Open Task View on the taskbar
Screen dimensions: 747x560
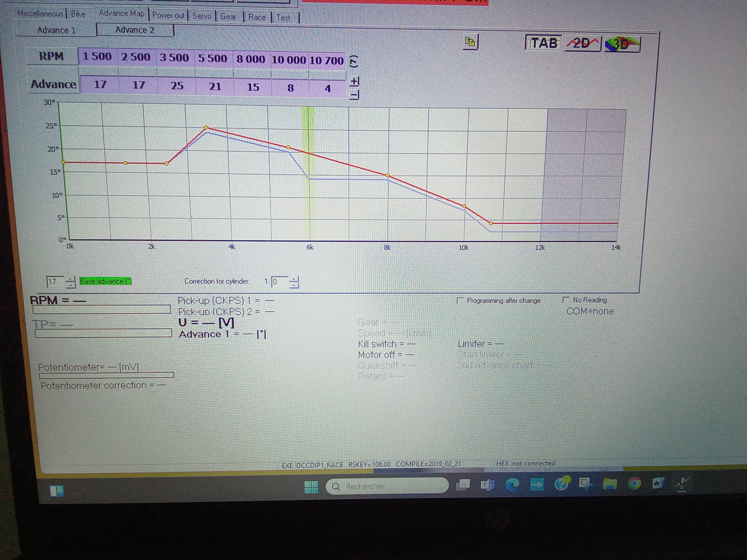tap(463, 485)
